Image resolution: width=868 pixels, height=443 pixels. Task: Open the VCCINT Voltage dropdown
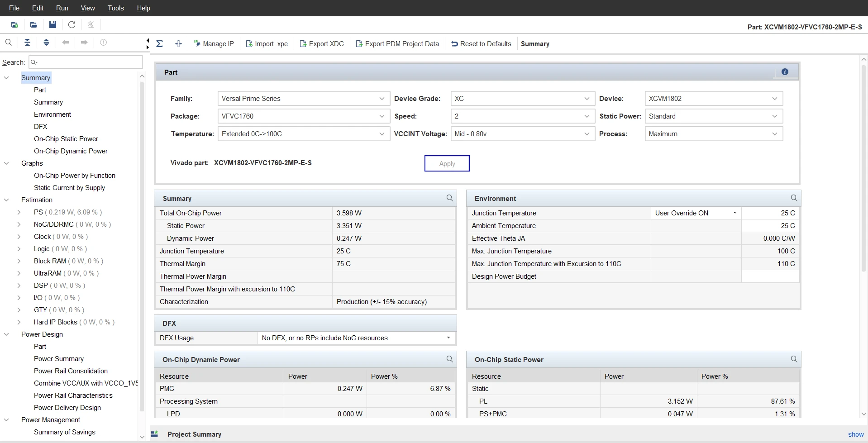(x=523, y=134)
